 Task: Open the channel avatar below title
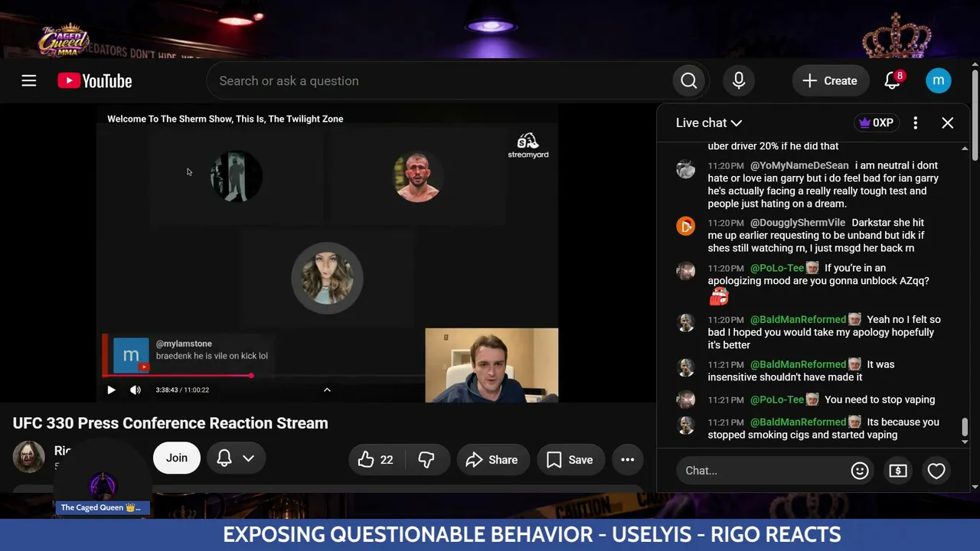(x=28, y=458)
